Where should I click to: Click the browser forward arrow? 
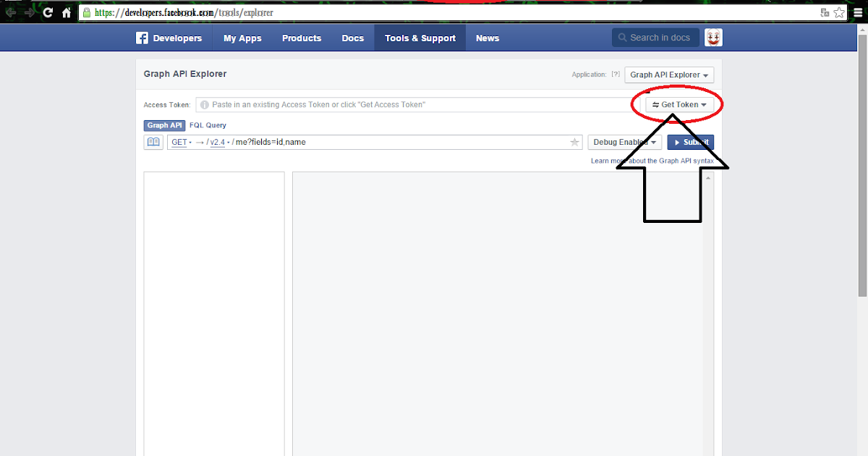coord(30,13)
